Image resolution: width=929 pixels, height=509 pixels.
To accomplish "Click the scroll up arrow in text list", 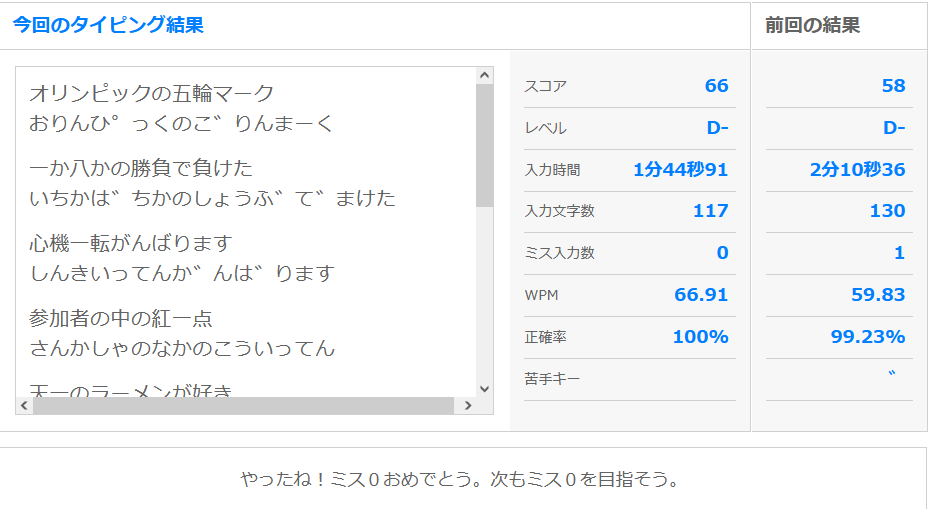I will (485, 75).
